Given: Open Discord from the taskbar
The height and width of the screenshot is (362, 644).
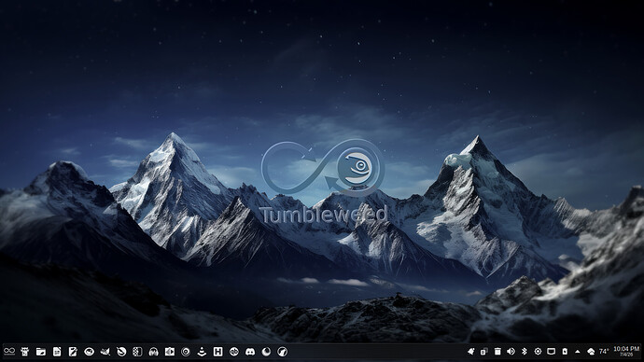Looking at the screenshot, I should [250, 352].
